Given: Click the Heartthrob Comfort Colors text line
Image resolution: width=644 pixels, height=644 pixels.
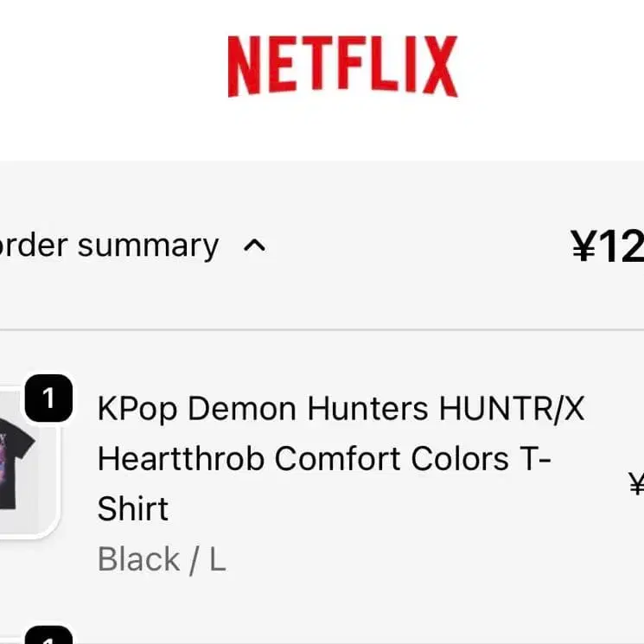Looking at the screenshot, I should (324, 458).
